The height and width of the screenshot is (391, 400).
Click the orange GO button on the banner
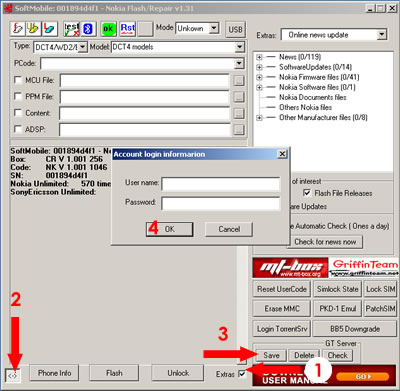pyautogui.click(x=362, y=377)
